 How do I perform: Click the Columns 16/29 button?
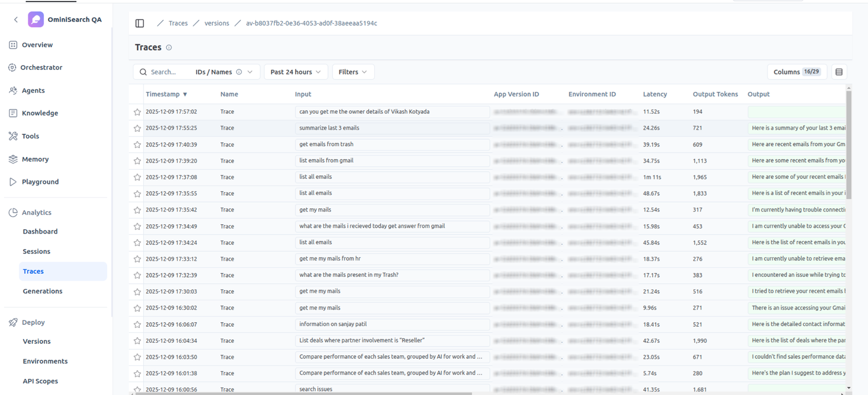(x=796, y=72)
